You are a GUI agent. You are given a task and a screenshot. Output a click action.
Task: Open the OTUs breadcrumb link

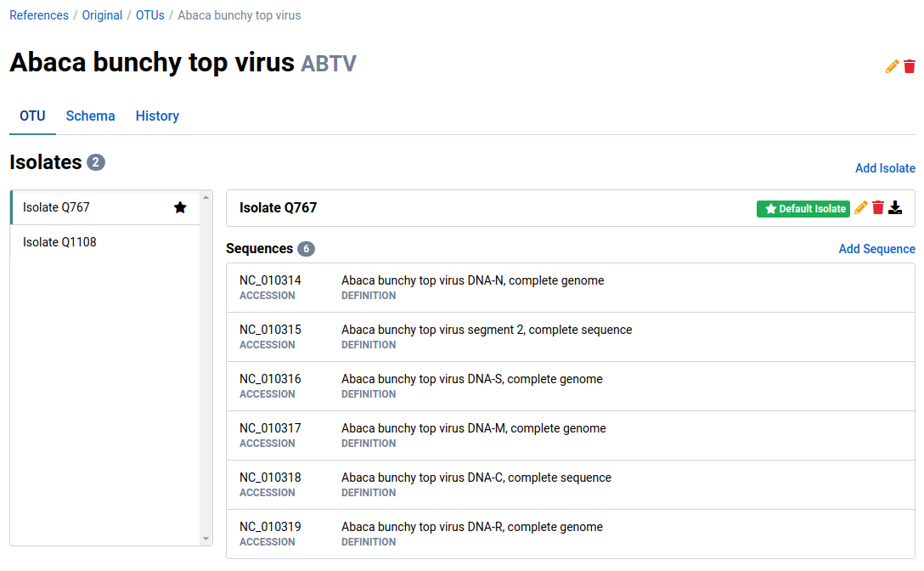click(149, 14)
